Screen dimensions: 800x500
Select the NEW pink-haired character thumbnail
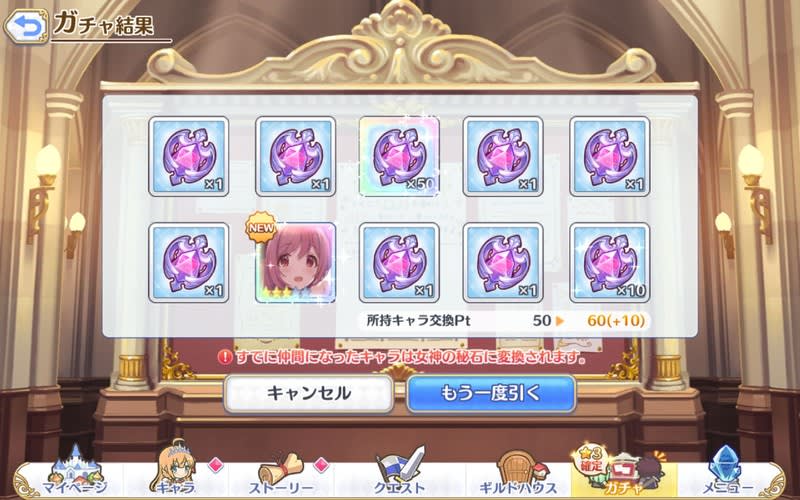click(295, 263)
